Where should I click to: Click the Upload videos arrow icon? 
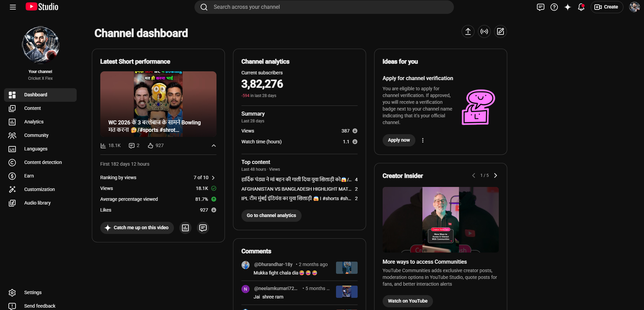[x=468, y=31]
